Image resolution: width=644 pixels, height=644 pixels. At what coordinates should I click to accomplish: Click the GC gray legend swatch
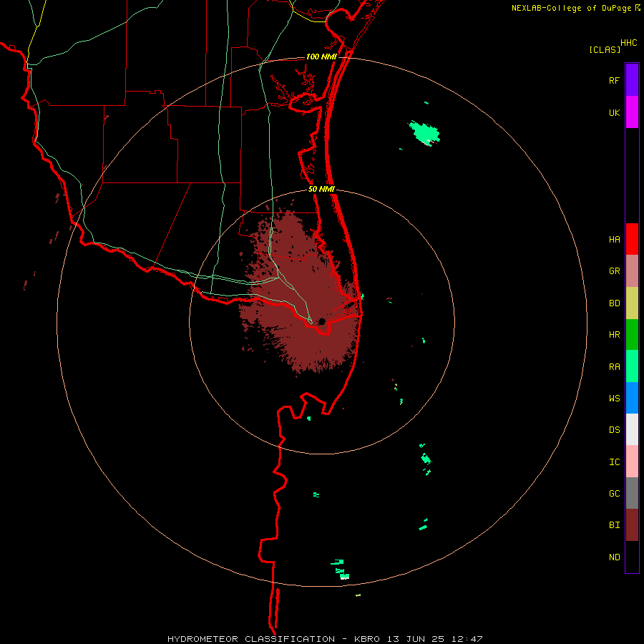pos(632,493)
